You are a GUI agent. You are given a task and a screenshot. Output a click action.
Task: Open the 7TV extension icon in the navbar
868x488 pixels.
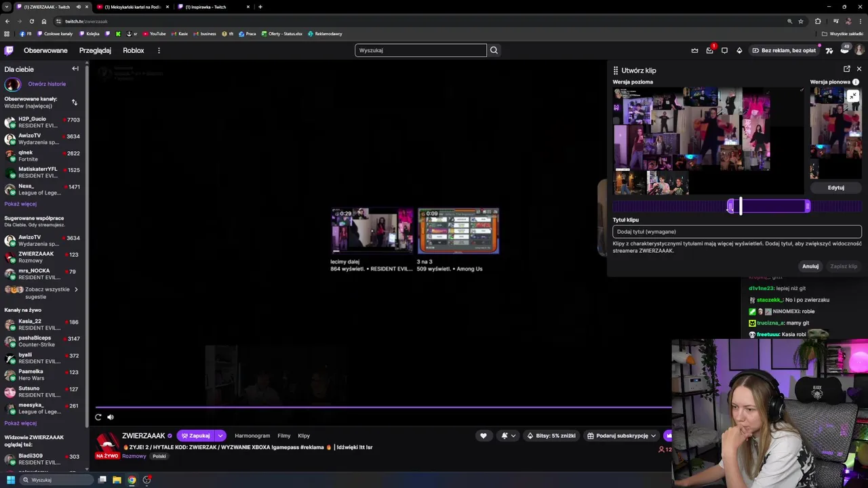829,50
